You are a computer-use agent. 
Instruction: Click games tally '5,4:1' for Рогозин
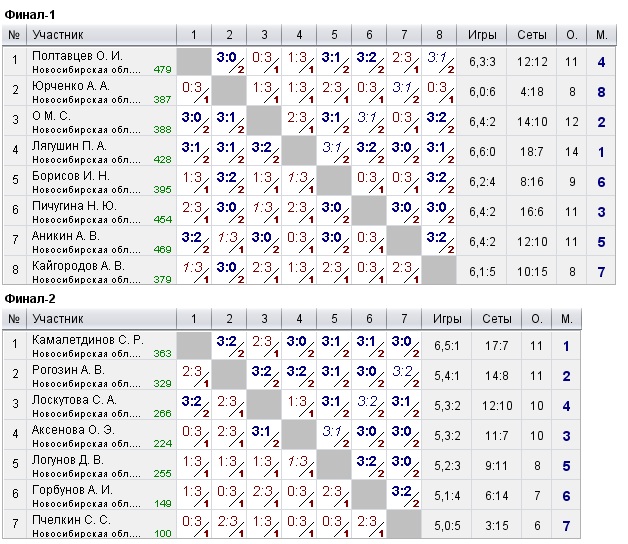[447, 376]
